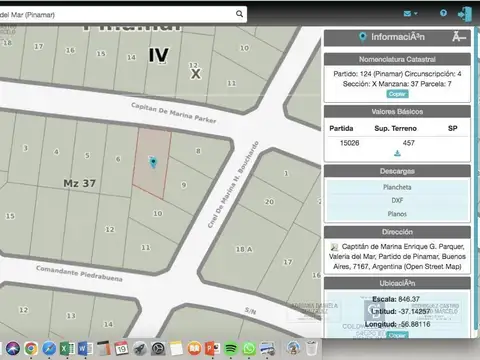The width and height of the screenshot is (480, 360).
Task: Select parcel 6 in Mz 37
Action: point(118,159)
